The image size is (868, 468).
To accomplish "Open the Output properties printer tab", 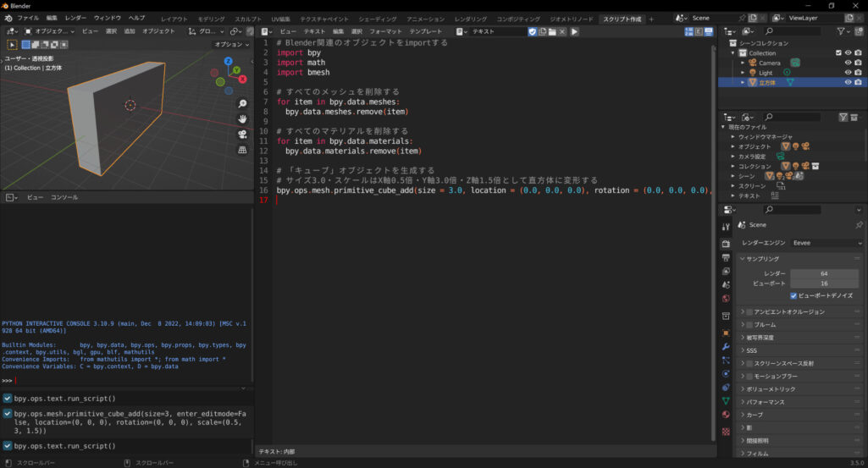I will click(x=726, y=257).
